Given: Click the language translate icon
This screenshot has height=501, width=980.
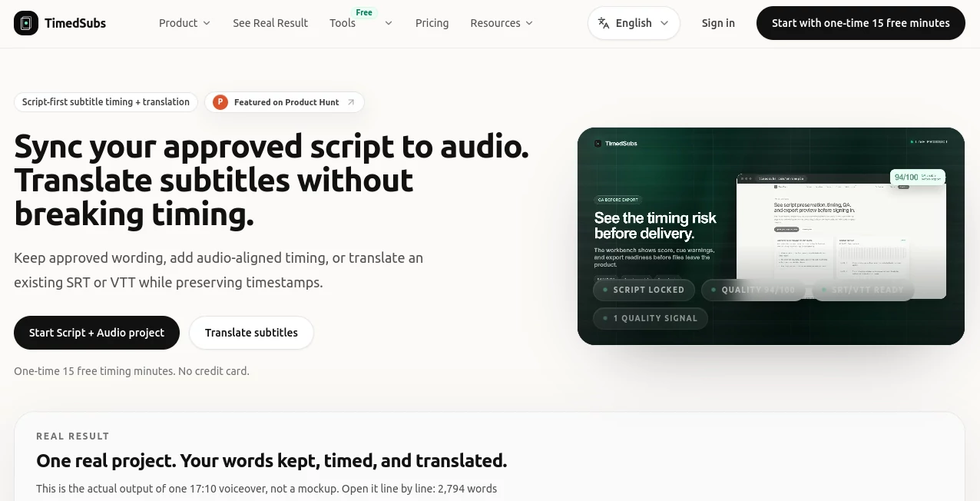Looking at the screenshot, I should pos(604,23).
